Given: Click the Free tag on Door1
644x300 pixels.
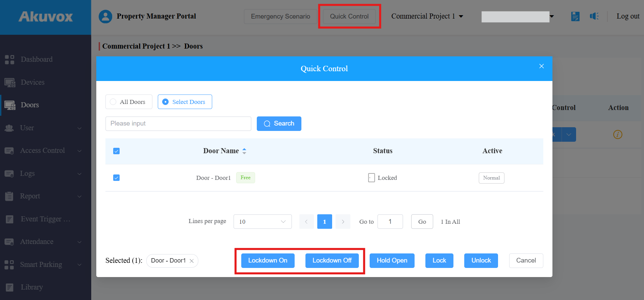Looking at the screenshot, I should pyautogui.click(x=246, y=178).
